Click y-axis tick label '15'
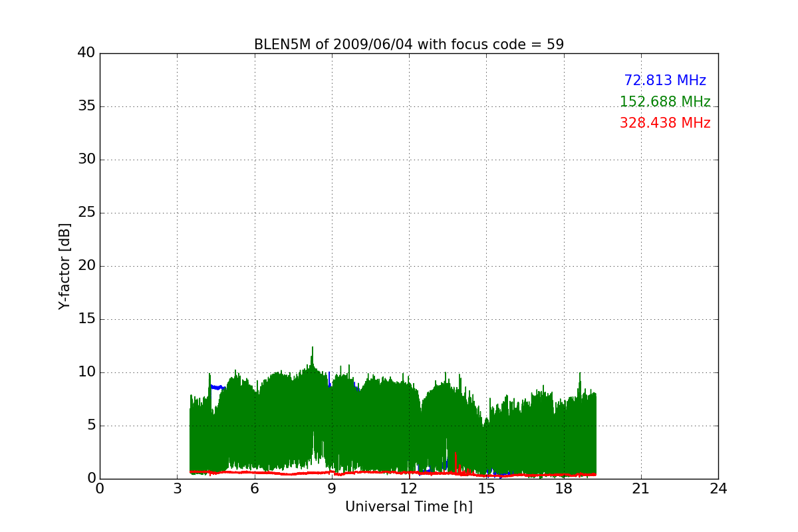798x532 pixels. coord(86,319)
